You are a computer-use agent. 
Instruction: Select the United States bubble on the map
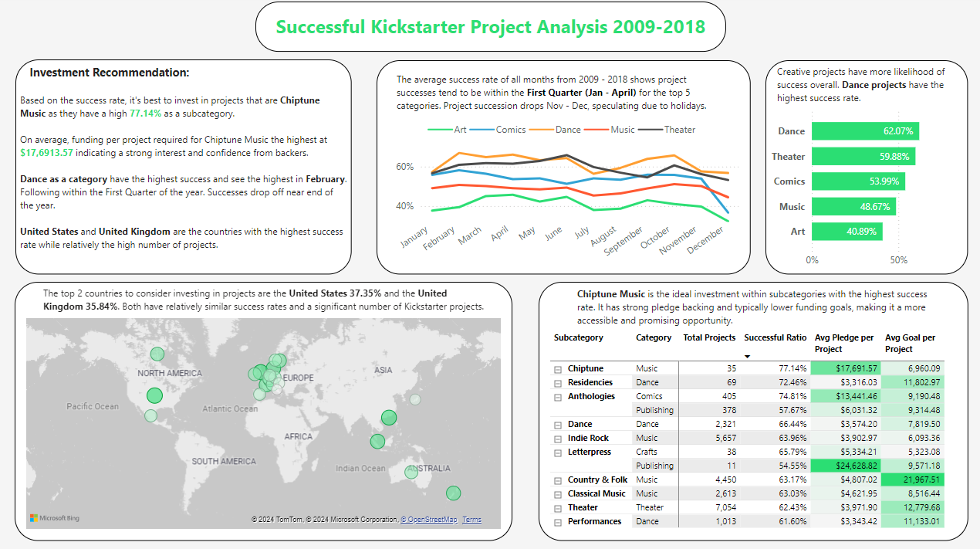click(154, 396)
